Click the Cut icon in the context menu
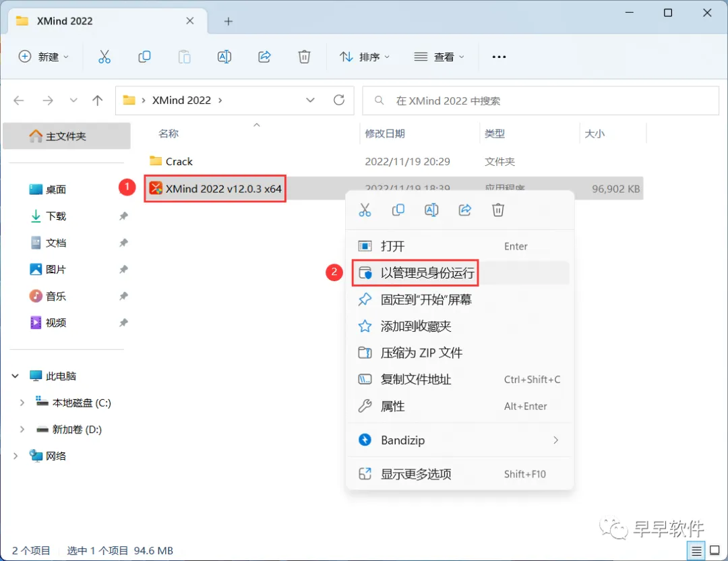This screenshot has height=561, width=728. (x=365, y=210)
